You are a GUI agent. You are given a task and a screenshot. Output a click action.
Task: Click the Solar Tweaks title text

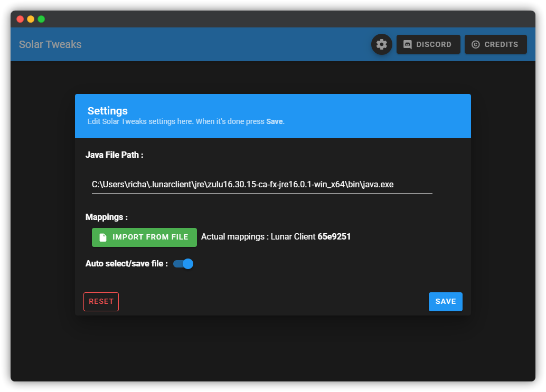click(50, 44)
